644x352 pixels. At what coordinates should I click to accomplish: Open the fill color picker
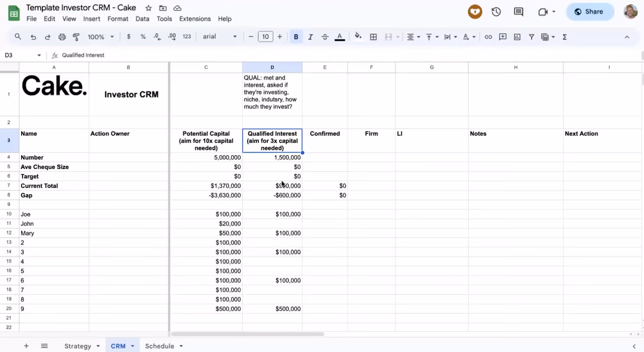pyautogui.click(x=358, y=37)
